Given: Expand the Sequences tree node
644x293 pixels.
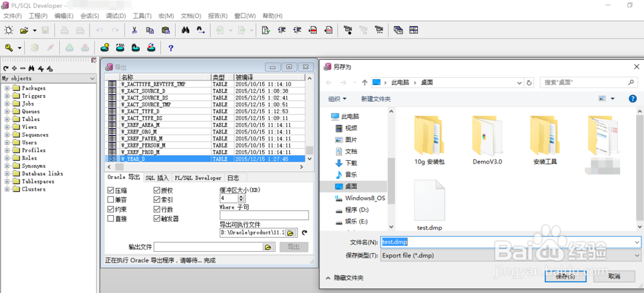Looking at the screenshot, I should [7, 135].
